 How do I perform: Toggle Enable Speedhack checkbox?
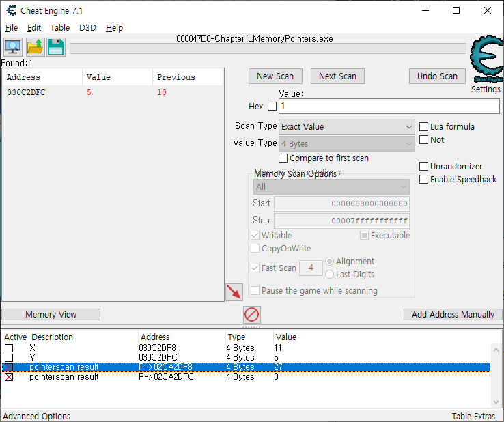pos(423,180)
